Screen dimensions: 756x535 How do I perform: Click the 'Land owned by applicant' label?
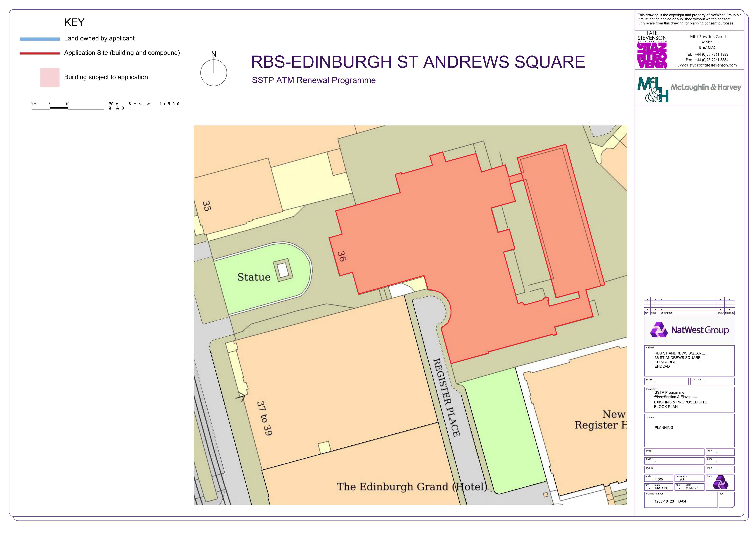pyautogui.click(x=99, y=39)
